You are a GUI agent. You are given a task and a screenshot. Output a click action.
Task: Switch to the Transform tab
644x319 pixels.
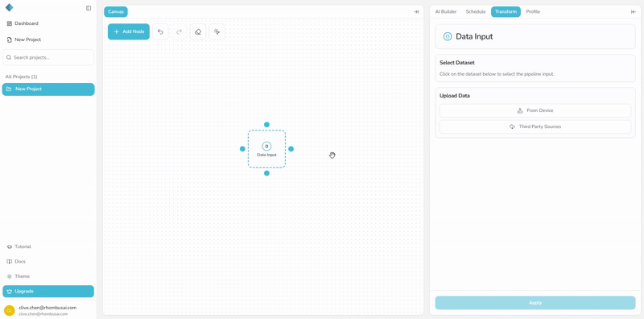tap(506, 12)
